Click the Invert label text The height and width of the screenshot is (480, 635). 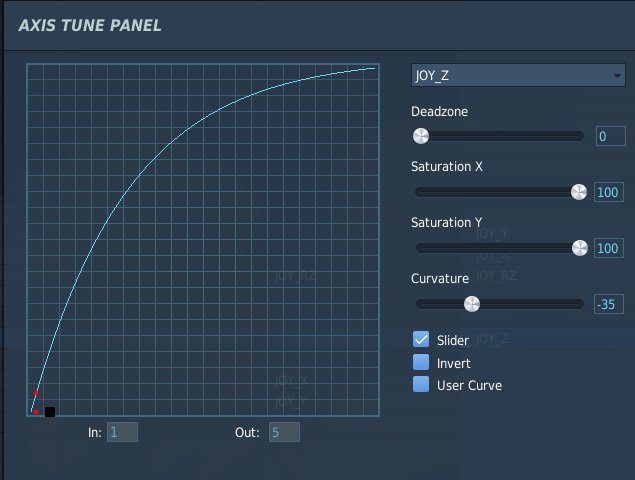pyautogui.click(x=454, y=363)
